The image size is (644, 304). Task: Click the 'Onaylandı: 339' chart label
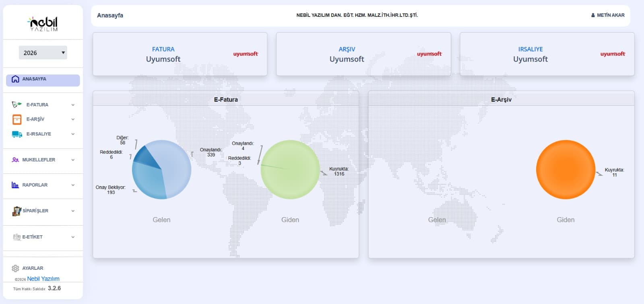click(211, 152)
